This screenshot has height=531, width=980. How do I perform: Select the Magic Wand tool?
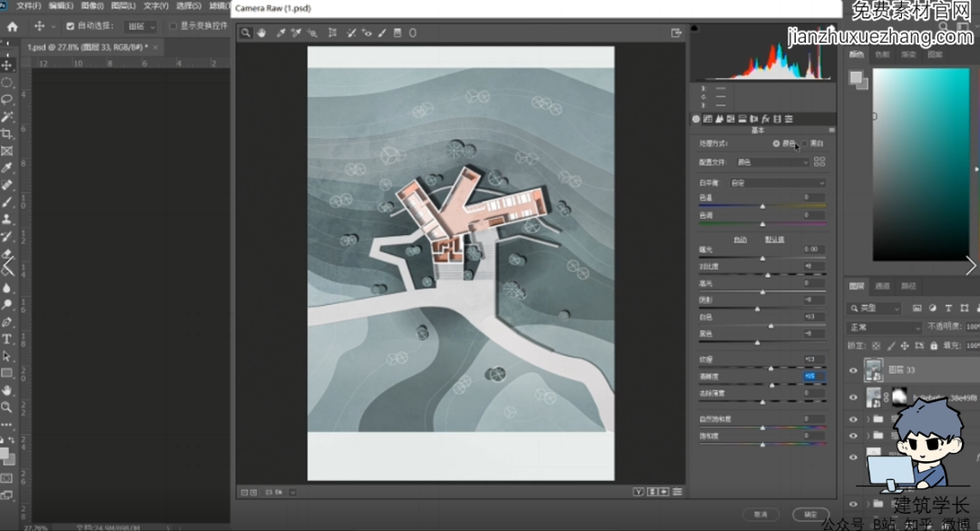point(7,116)
